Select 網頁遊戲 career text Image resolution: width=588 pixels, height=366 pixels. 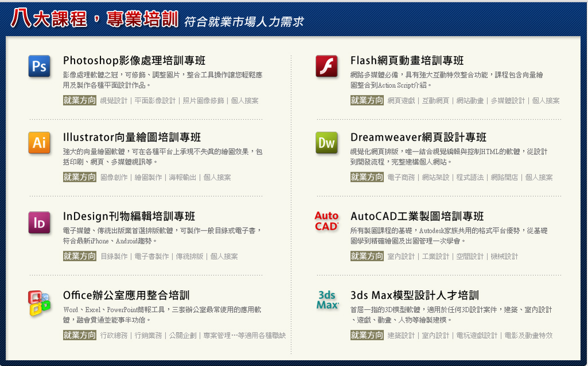[401, 101]
